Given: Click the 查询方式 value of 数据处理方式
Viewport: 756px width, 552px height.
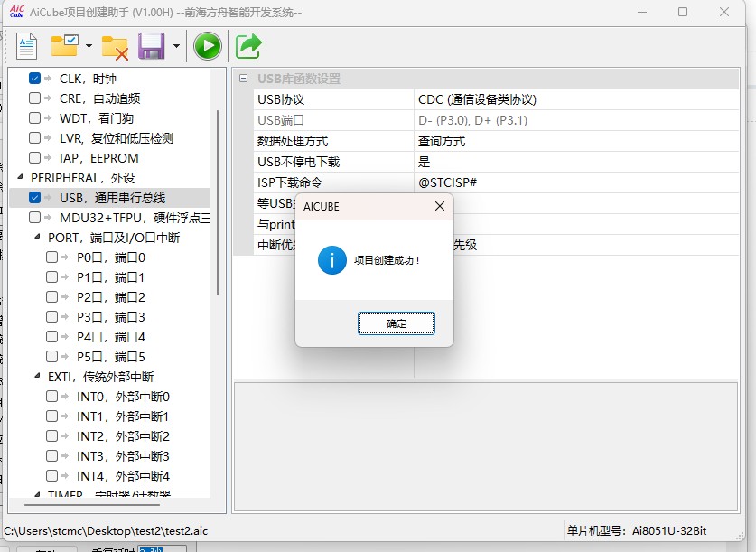Looking at the screenshot, I should coord(576,141).
